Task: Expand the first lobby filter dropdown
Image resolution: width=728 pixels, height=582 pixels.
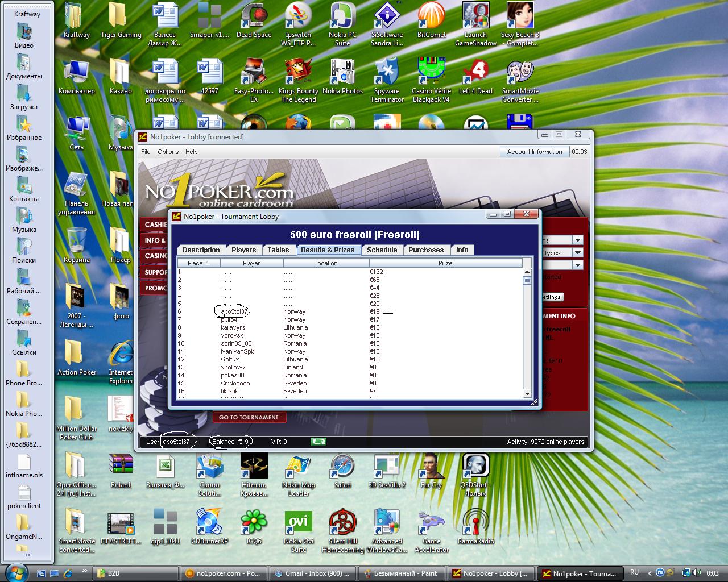Action: click(577, 240)
